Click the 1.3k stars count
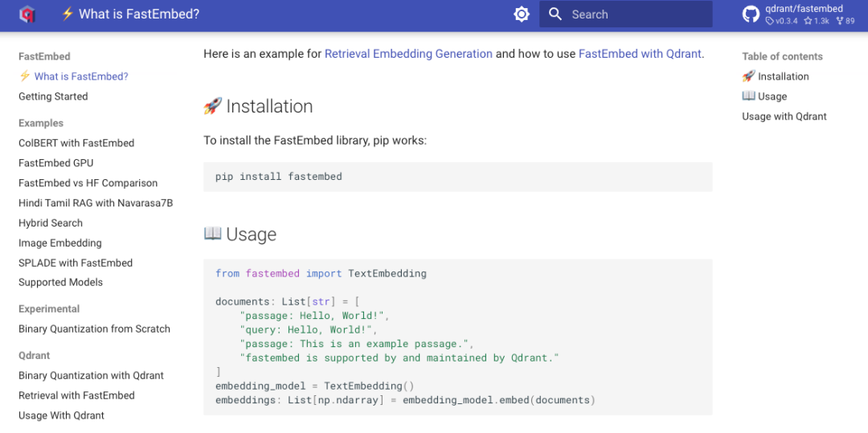 [x=817, y=21]
